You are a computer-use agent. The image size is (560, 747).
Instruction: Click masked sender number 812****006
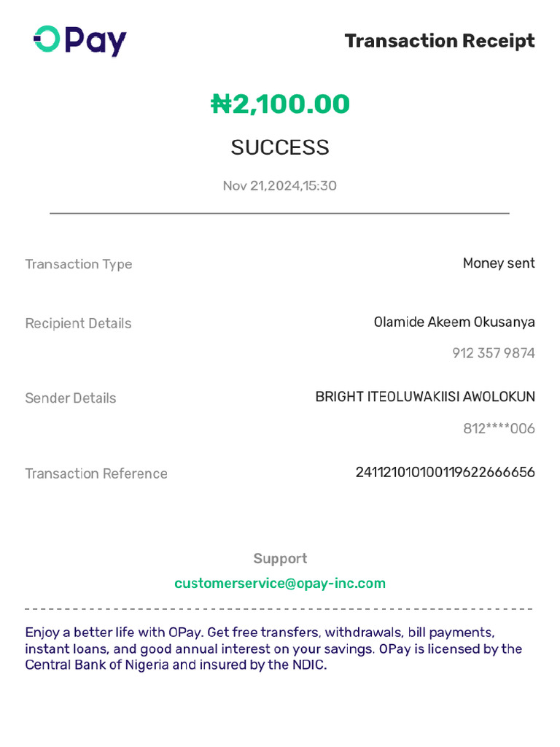(x=499, y=428)
